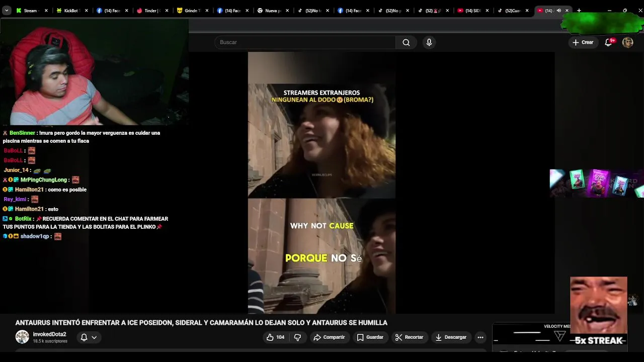This screenshot has height=362, width=644.
Task: Close the Nueva pestaña tab
Action: (x=287, y=11)
